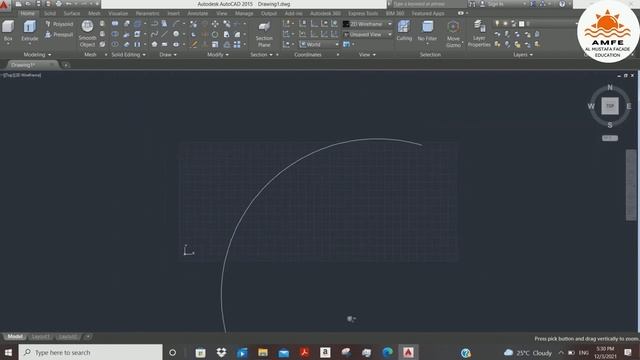Choose the Polysolid tool

59,24
